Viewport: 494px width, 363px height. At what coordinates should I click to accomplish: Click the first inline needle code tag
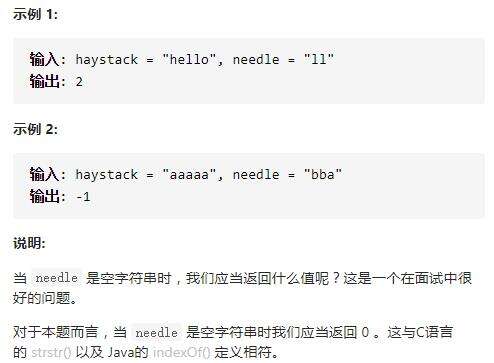(56, 278)
